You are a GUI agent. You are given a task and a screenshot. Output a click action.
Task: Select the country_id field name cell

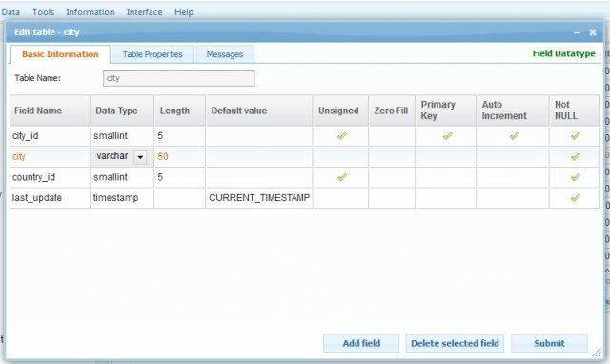pyautogui.click(x=50, y=177)
